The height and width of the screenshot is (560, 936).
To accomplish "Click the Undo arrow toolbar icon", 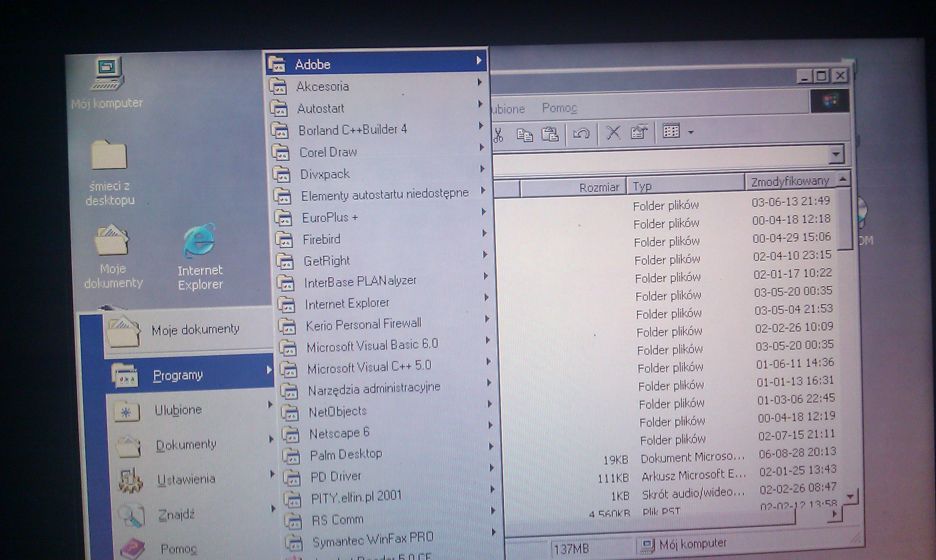I will [581, 133].
